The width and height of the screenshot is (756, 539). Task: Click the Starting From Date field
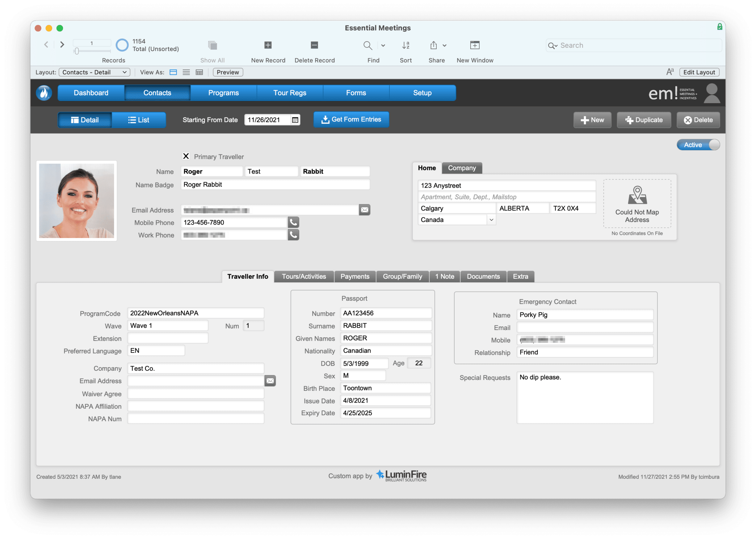point(268,120)
